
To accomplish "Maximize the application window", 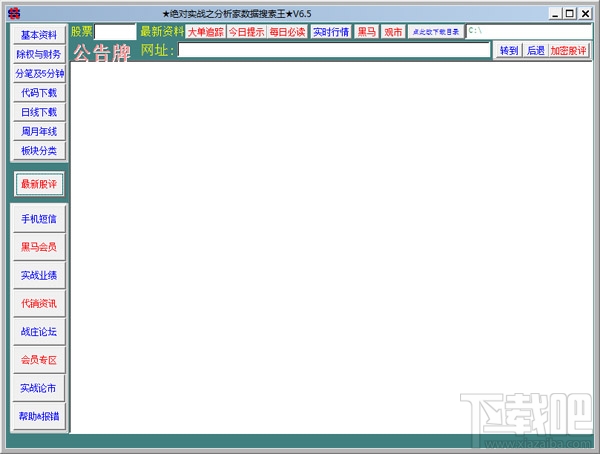I will click(x=570, y=14).
